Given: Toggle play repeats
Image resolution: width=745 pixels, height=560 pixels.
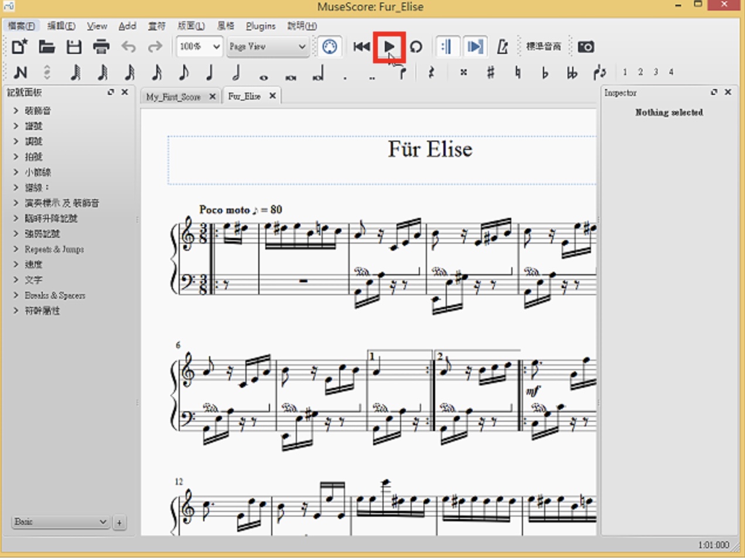Looking at the screenshot, I should pos(447,46).
